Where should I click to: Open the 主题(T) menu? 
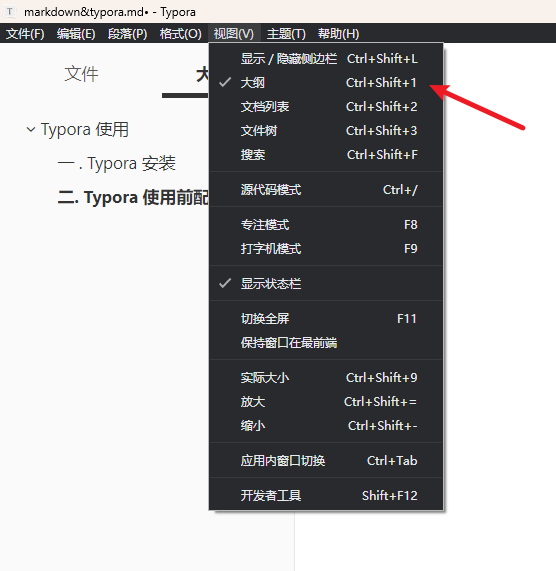[x=286, y=34]
